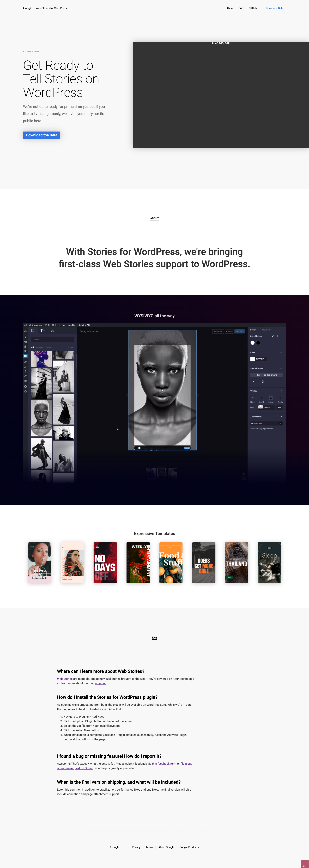Open the New menu in admin bar
This screenshot has width=309, height=868.
coord(62,325)
